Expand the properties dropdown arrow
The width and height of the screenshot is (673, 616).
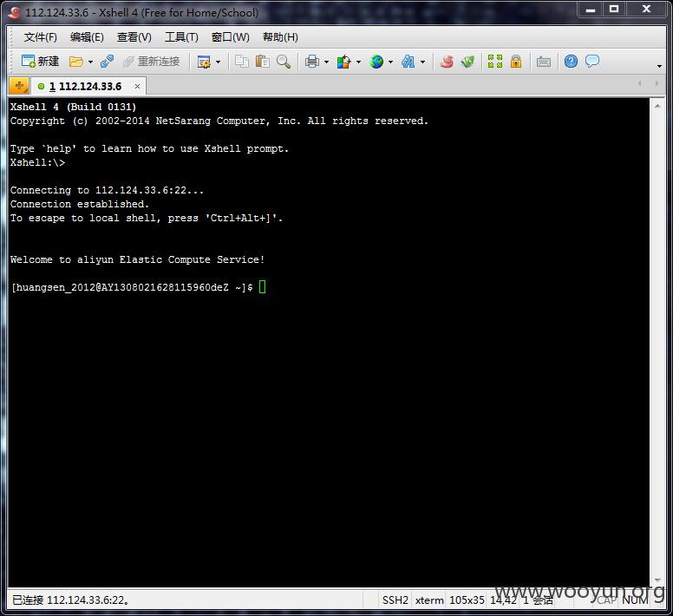(218, 62)
